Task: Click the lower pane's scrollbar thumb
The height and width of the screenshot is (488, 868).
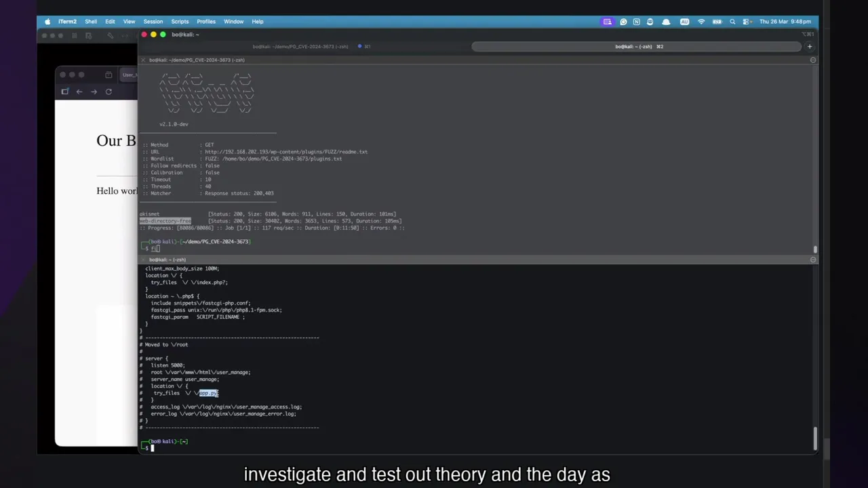Action: click(815, 439)
